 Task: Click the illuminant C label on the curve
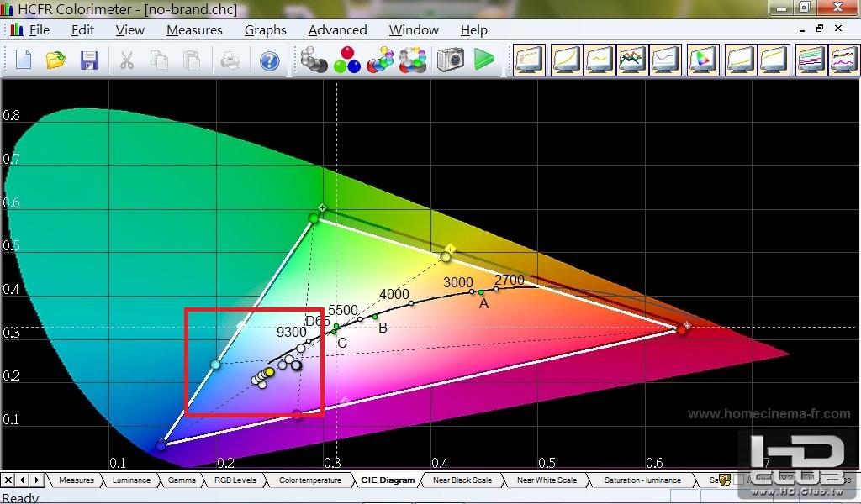pos(342,344)
